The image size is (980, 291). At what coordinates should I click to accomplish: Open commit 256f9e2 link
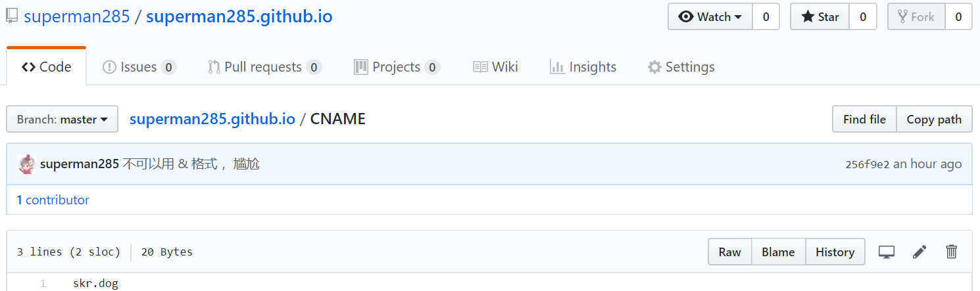coord(867,165)
